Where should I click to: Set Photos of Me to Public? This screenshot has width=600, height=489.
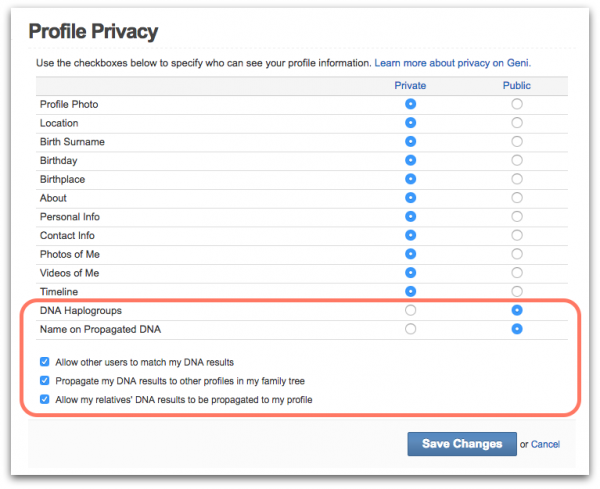pyautogui.click(x=517, y=254)
